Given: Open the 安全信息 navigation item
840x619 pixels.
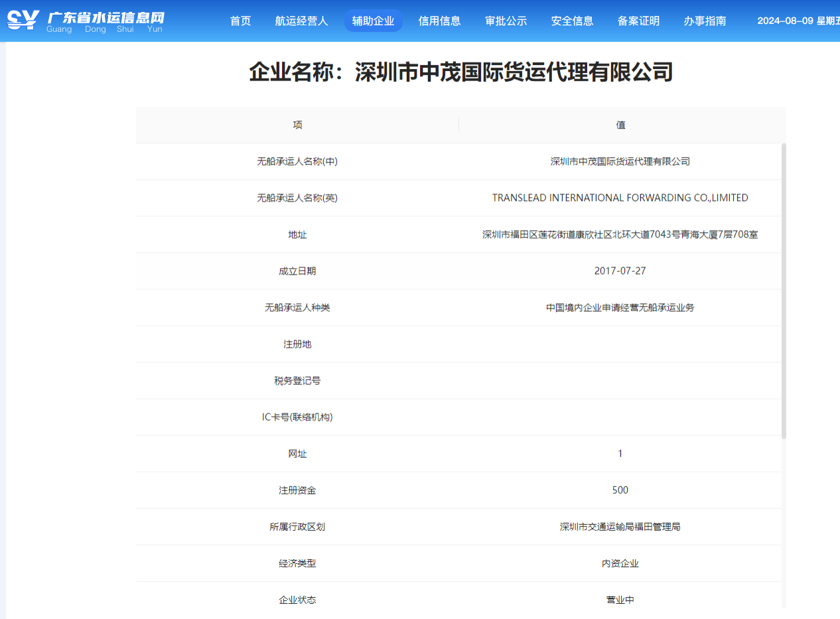Looking at the screenshot, I should [572, 21].
